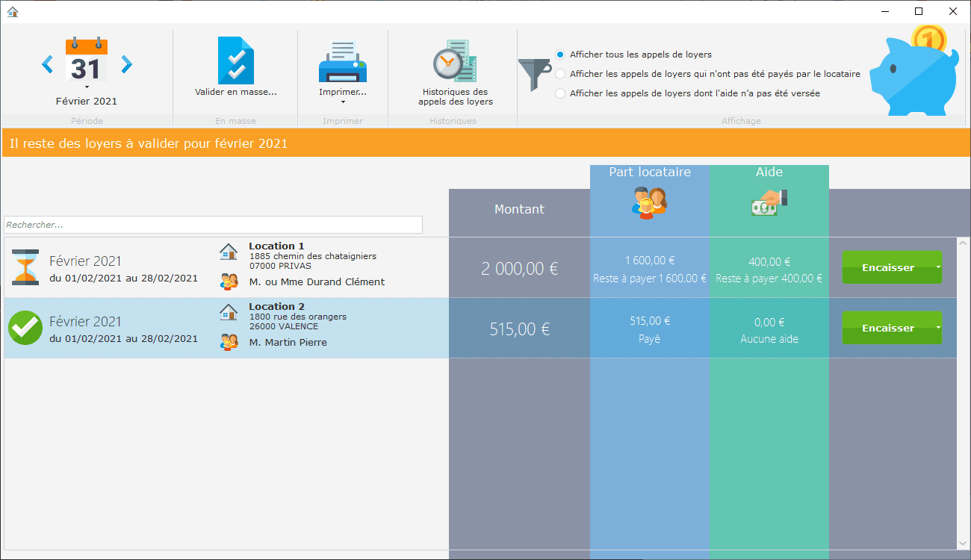Click the Part locataire column header

pos(650,172)
